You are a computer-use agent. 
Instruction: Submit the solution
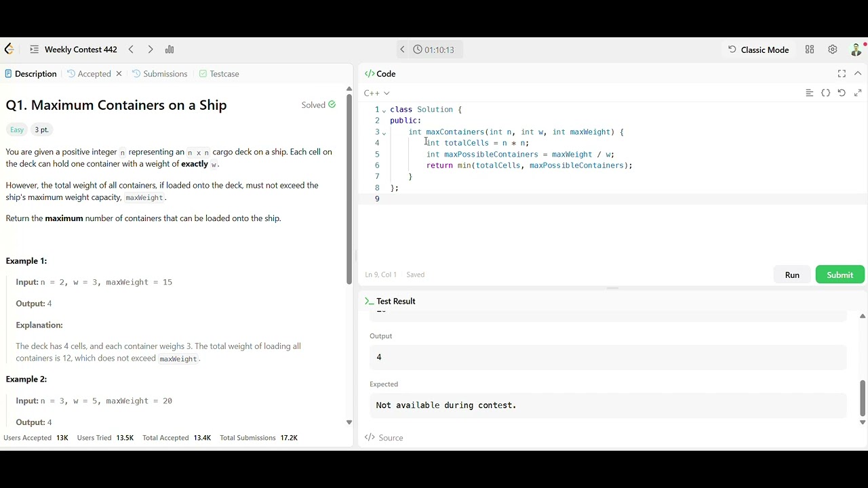coord(840,274)
